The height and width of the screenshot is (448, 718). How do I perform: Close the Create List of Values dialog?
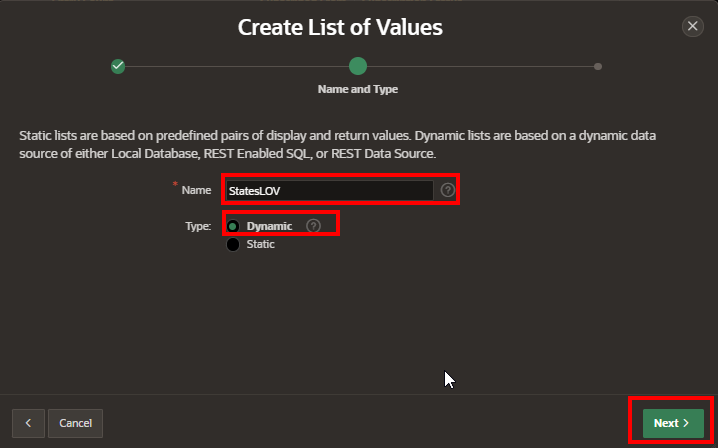click(x=692, y=26)
